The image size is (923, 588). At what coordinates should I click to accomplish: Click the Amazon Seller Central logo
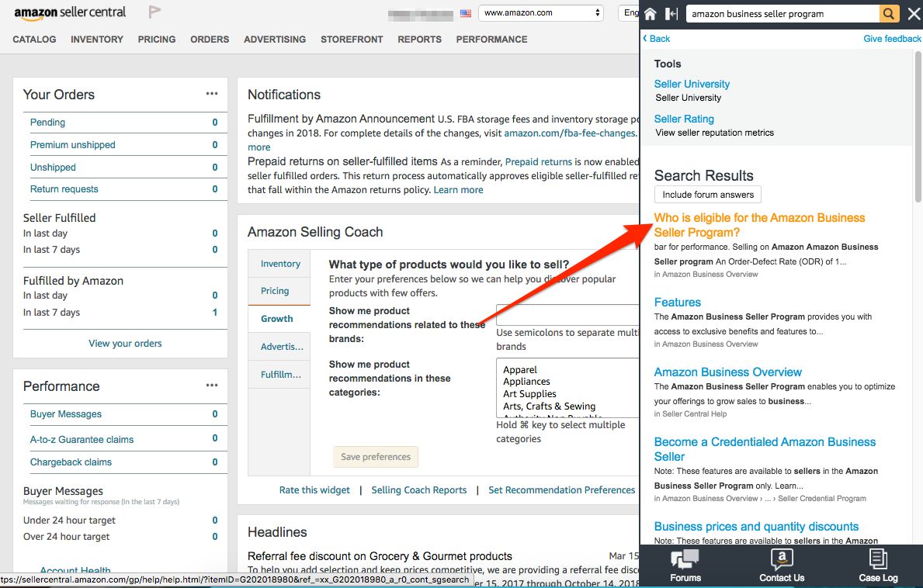click(70, 13)
